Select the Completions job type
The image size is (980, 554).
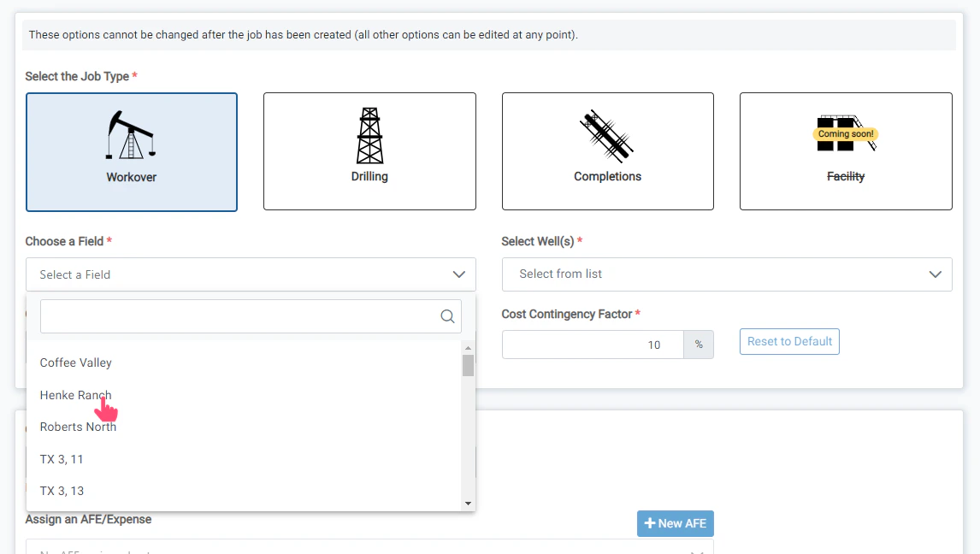tap(607, 151)
